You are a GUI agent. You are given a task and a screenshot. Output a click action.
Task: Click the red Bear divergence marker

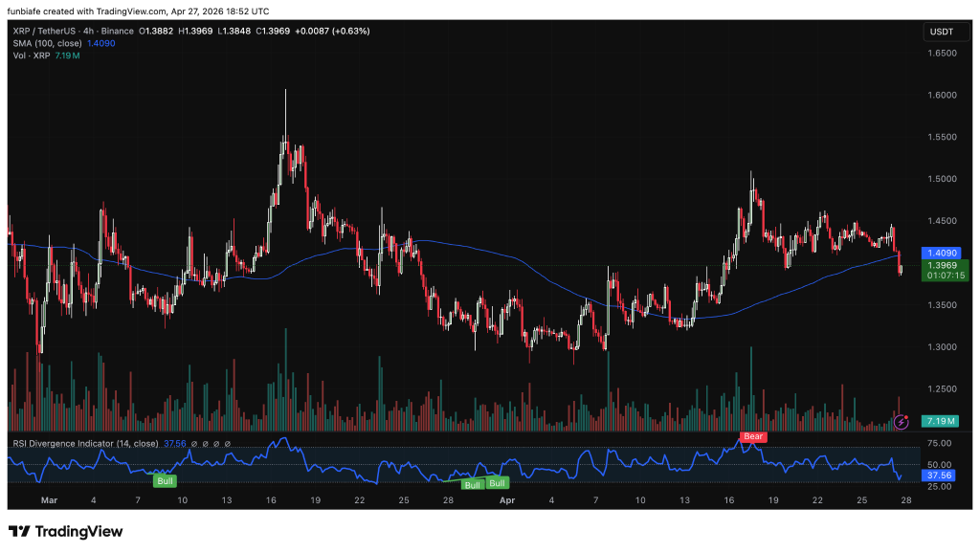[x=752, y=437]
